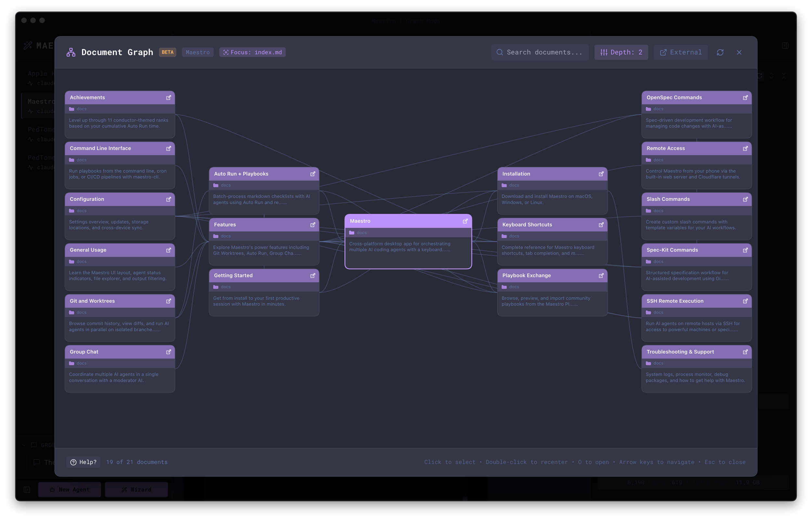Image resolution: width=812 pixels, height=520 pixels.
Task: Open external icon on Slash Commands card
Action: coord(745,200)
